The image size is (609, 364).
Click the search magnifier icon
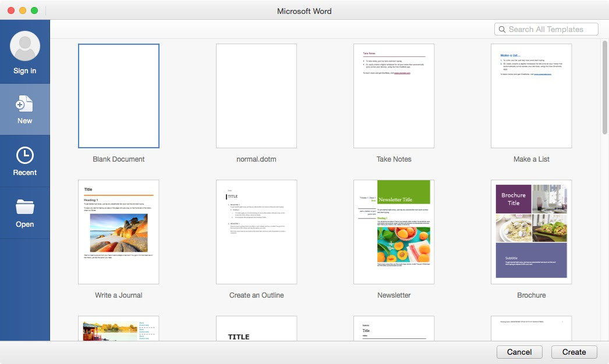[x=502, y=30]
